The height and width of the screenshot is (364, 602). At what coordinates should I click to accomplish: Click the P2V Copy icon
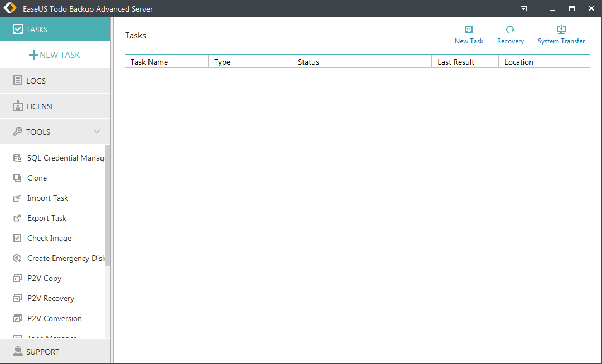[17, 279]
